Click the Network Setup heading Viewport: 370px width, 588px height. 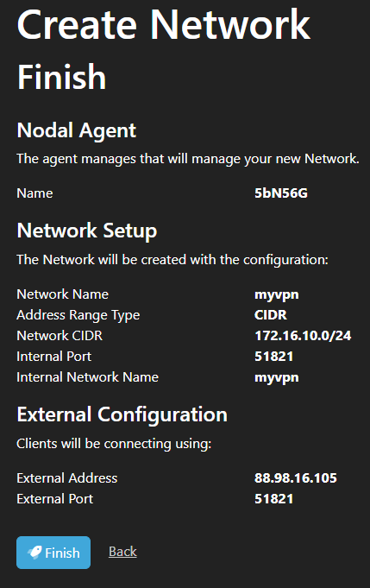[87, 231]
